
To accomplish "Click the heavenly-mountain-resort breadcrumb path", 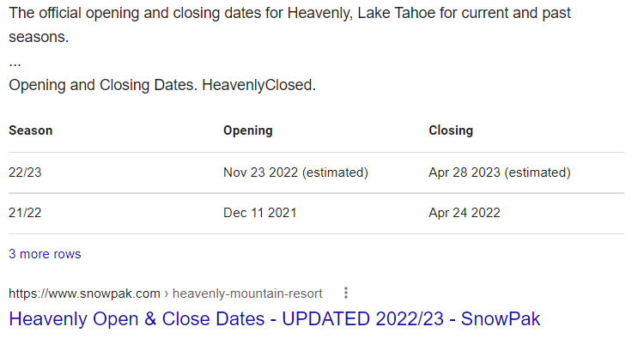I will [247, 294].
